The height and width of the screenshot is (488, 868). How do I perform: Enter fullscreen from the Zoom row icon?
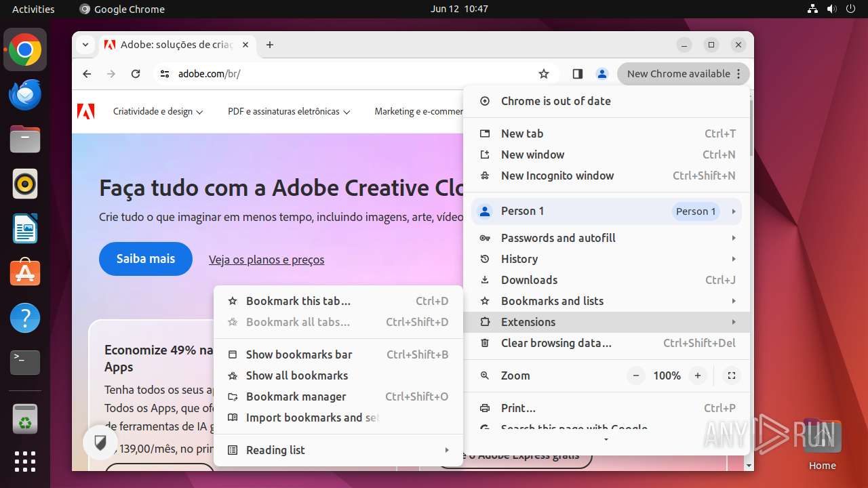coord(731,375)
